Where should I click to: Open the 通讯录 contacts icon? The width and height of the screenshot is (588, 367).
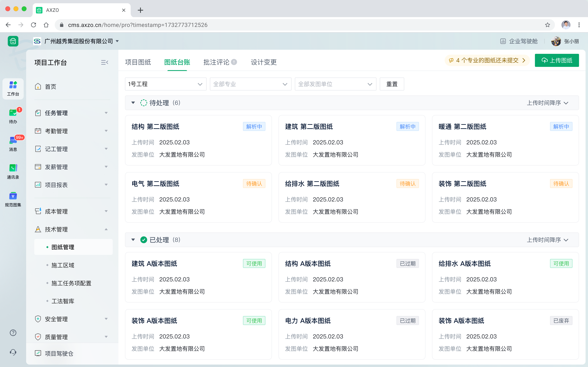[13, 171]
